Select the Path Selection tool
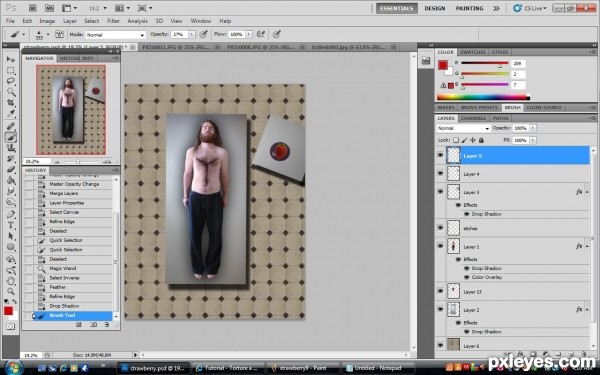 pyautogui.click(x=10, y=236)
